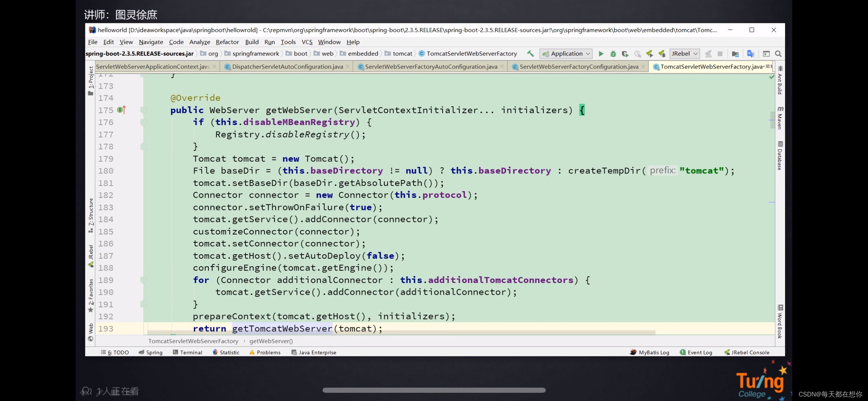Select the Spring tab in bottom toolbar
The height and width of the screenshot is (401, 868).
pyautogui.click(x=154, y=352)
